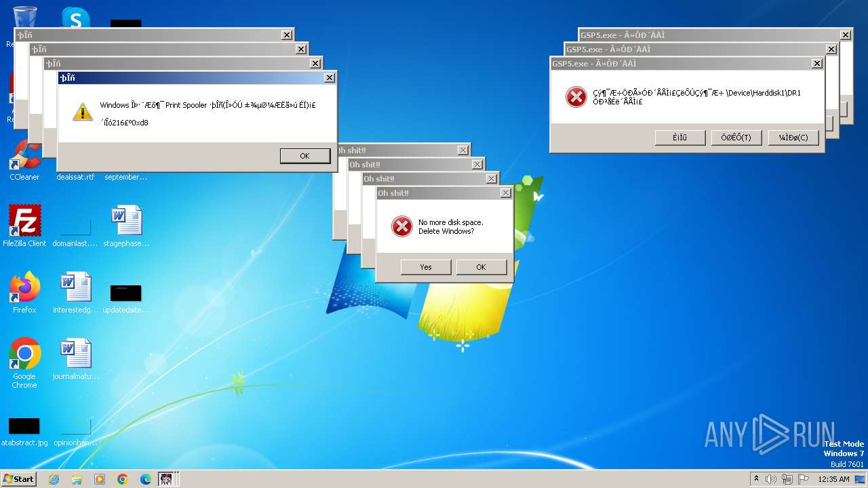
Task: Select the Skype desktop icon
Action: [x=75, y=16]
